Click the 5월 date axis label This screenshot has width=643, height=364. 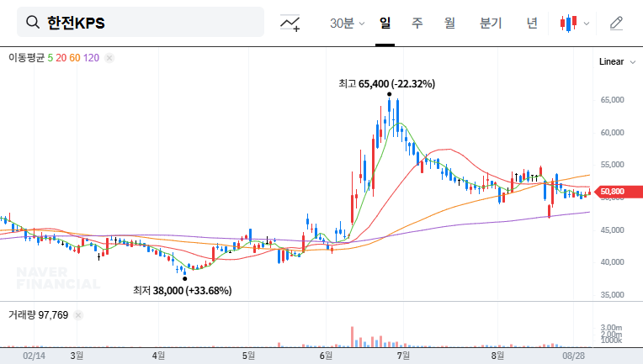pos(248,356)
